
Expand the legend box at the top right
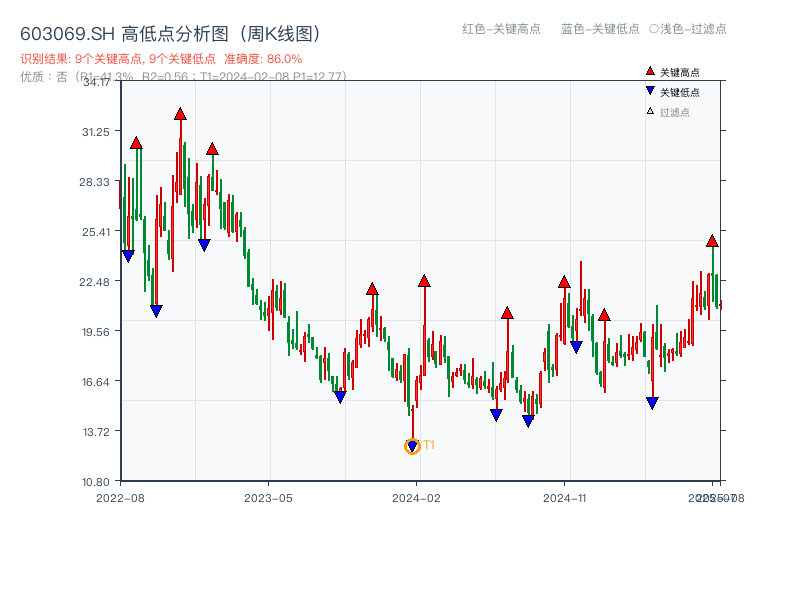(x=668, y=90)
